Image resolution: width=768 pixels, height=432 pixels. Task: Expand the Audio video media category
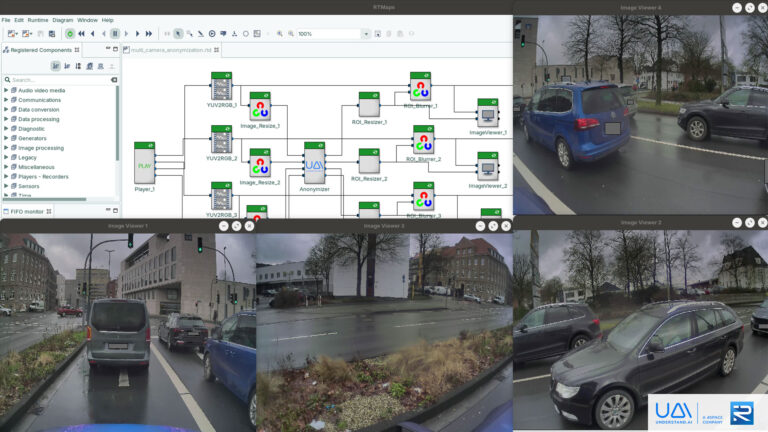[x=6, y=91]
